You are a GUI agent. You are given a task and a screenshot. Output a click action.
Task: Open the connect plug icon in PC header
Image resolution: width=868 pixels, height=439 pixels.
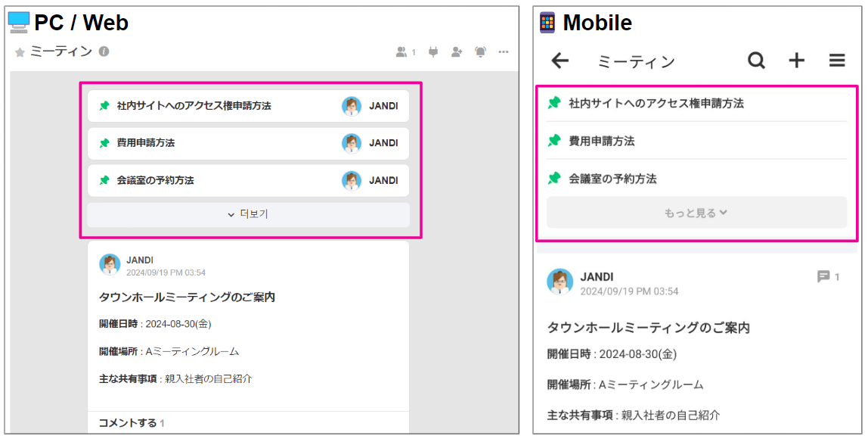tap(433, 52)
